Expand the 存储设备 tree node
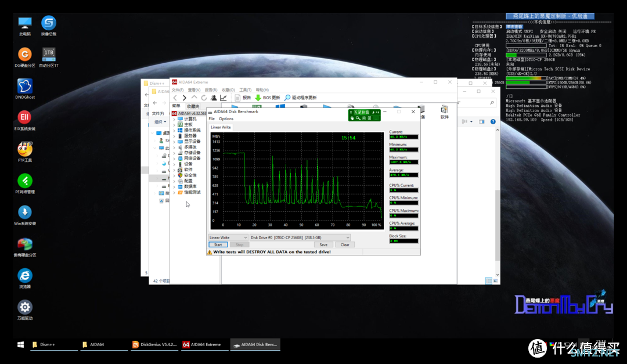This screenshot has height=364, width=627. 174,153
